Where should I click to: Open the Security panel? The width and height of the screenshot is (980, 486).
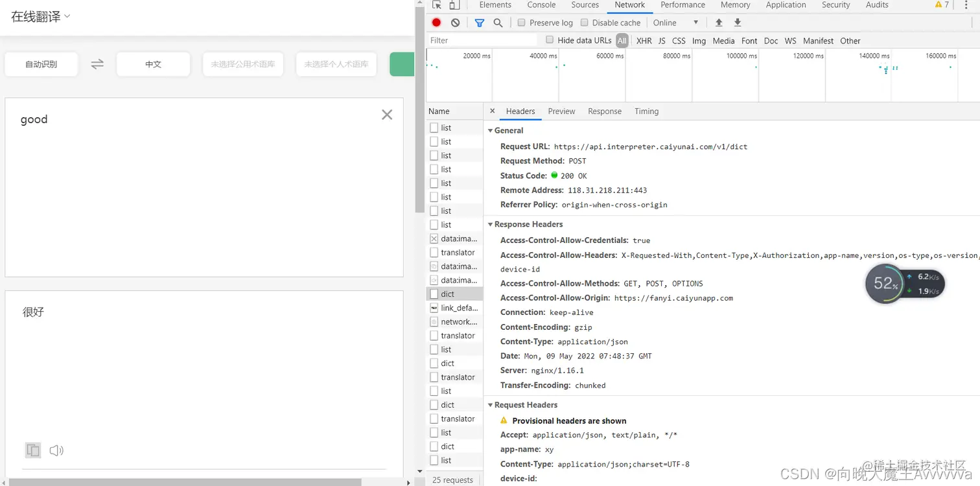pos(835,5)
